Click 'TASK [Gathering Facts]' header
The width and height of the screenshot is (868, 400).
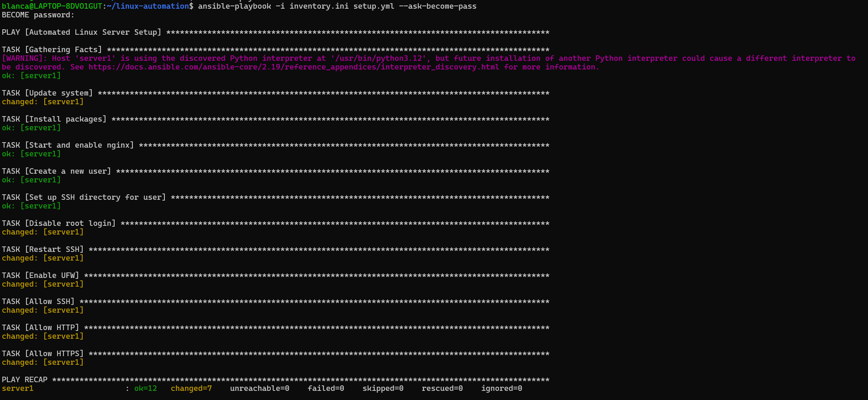click(x=52, y=50)
